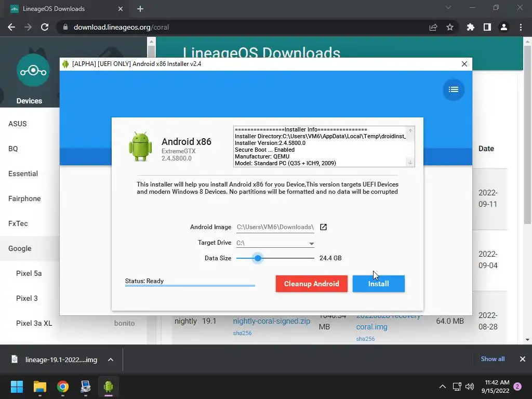Screen dimensions: 532x399
Task: Open volume control in system tray
Action: [470, 387]
